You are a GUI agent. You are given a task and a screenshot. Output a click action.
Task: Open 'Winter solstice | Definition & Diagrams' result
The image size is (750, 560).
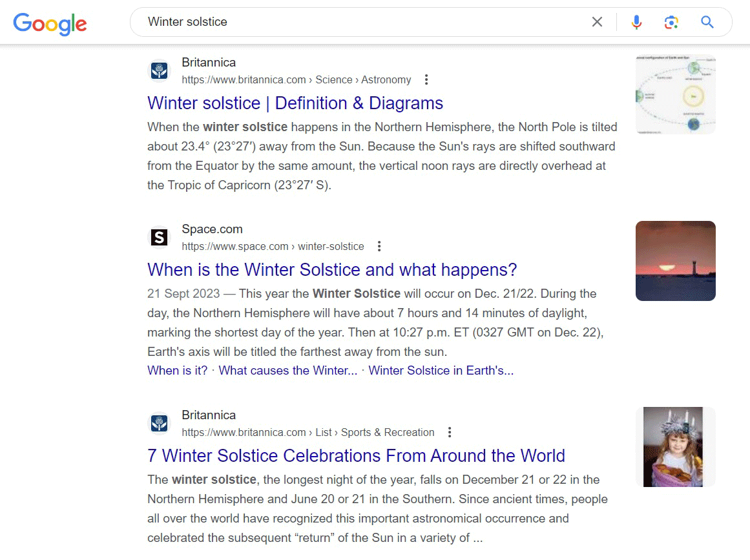pyautogui.click(x=295, y=103)
